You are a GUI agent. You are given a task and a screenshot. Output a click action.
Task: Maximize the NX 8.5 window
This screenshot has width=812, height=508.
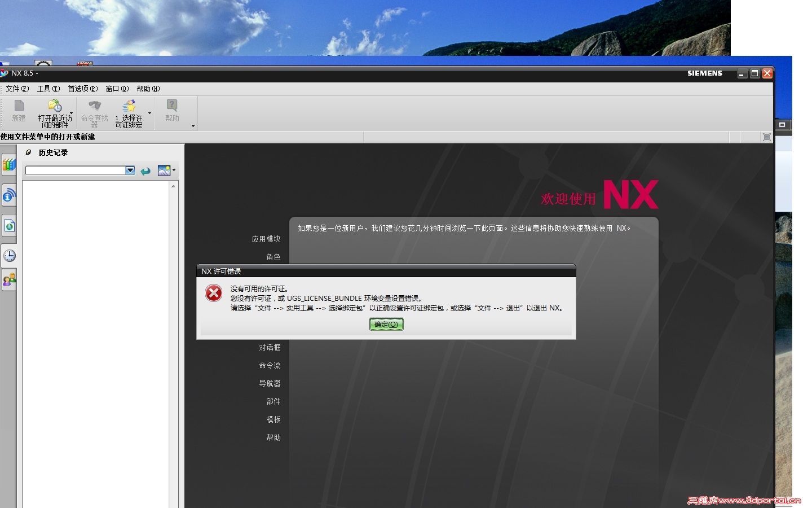754,73
